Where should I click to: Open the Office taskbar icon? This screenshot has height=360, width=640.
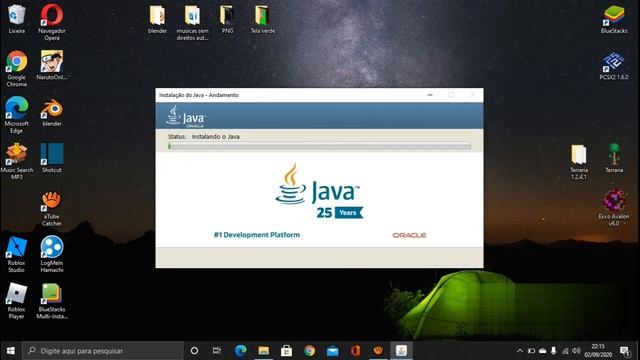click(355, 351)
